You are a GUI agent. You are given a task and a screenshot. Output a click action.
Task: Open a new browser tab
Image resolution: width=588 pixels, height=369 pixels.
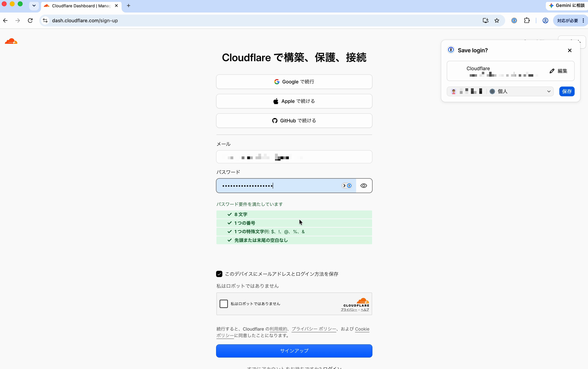[x=129, y=6]
